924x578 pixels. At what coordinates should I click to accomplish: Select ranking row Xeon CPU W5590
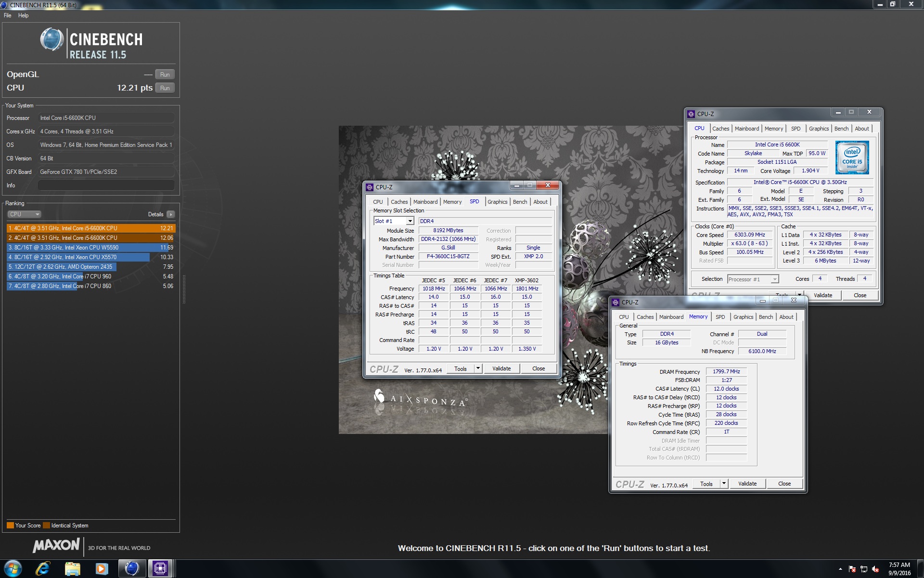(91, 248)
